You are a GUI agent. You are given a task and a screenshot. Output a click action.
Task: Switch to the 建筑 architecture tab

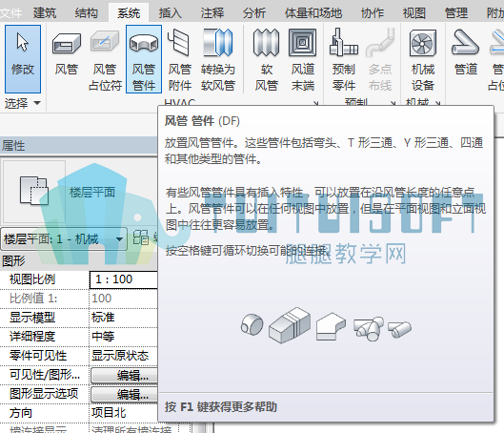click(x=45, y=13)
